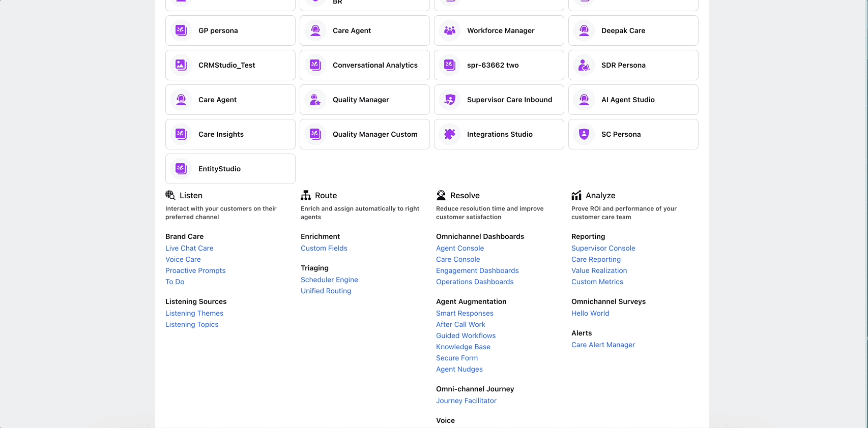Select the Conversational Analytics persona icon

pos(315,65)
